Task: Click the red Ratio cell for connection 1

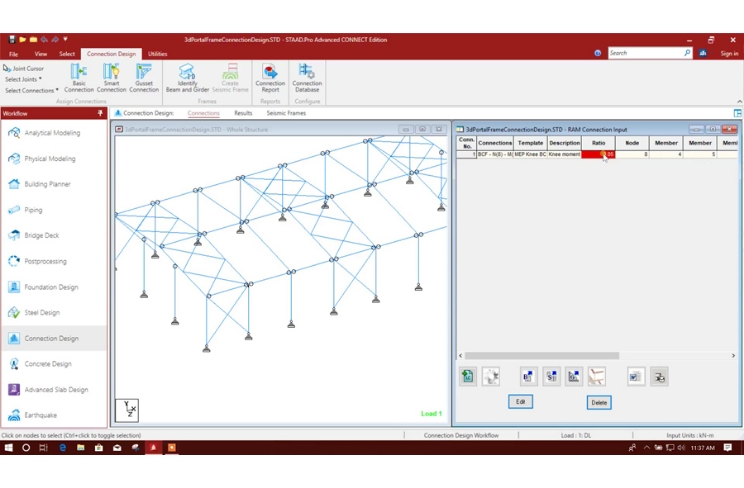Action: point(598,154)
